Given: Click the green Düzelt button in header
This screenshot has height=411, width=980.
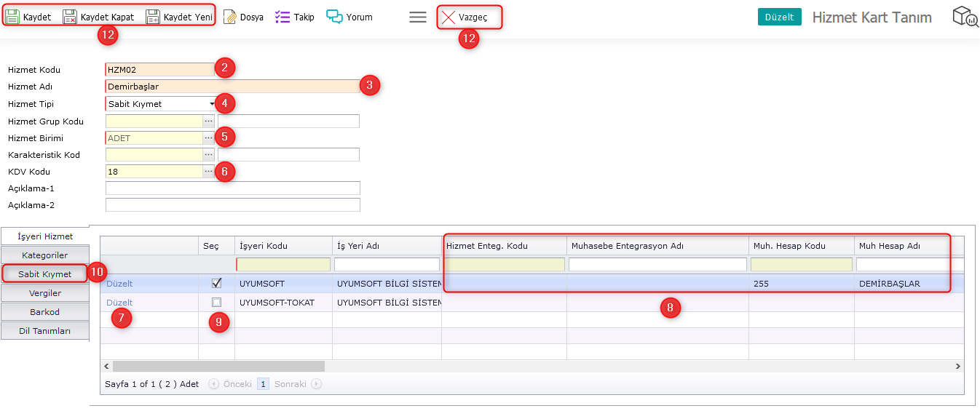Looking at the screenshot, I should (779, 17).
